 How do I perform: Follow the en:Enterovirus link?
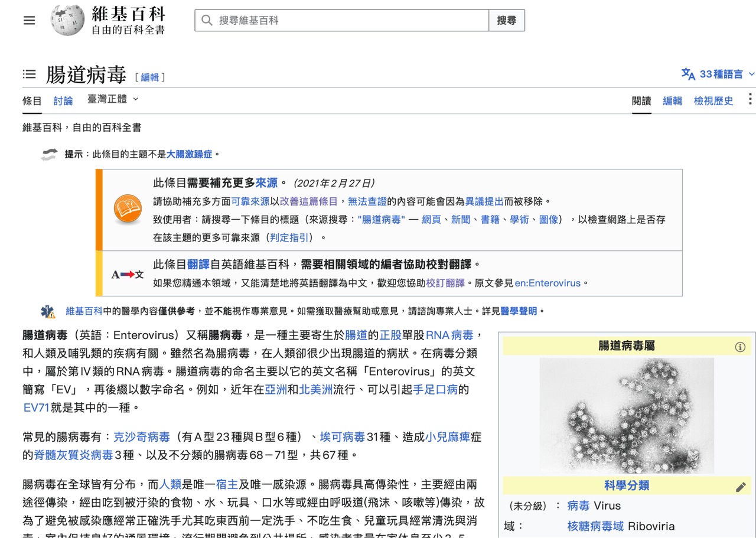(x=548, y=283)
